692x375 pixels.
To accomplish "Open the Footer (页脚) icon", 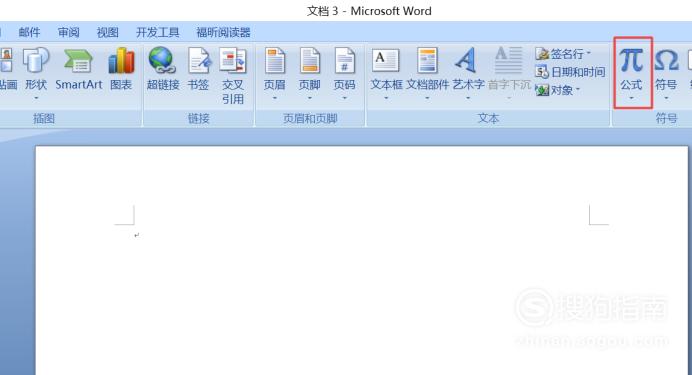I will 310,61.
